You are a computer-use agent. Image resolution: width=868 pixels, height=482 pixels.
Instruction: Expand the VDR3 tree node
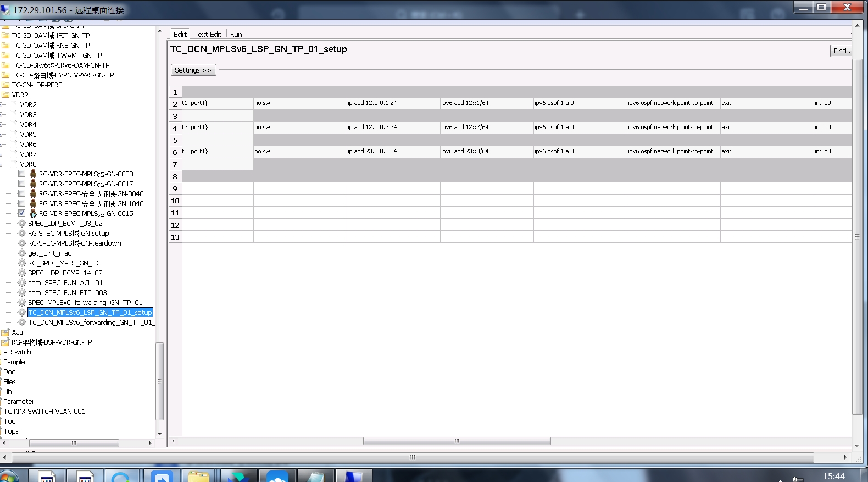[x=2, y=114]
